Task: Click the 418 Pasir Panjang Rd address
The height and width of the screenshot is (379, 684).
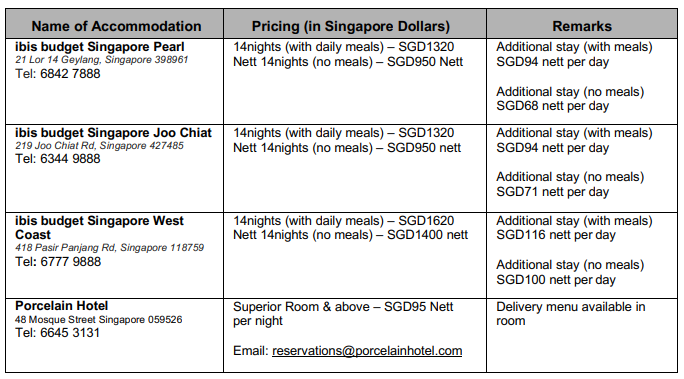Action: [x=109, y=248]
